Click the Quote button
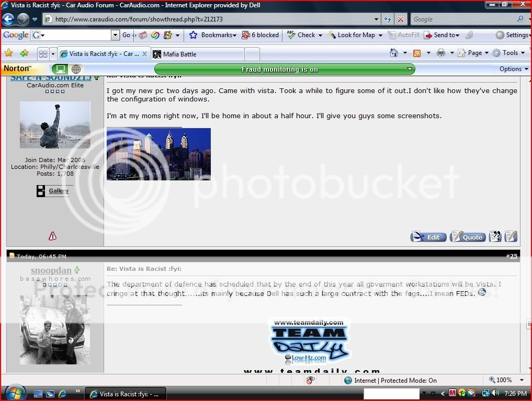 pyautogui.click(x=468, y=237)
